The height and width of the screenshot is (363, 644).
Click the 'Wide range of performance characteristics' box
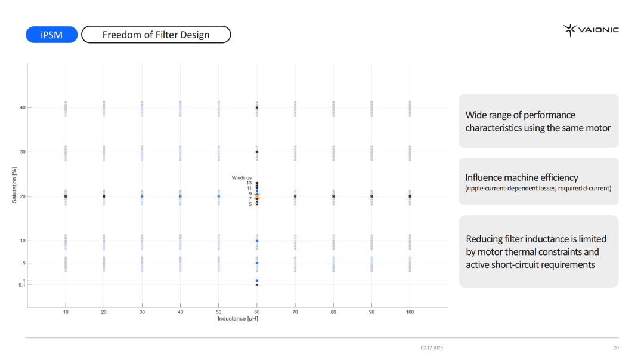click(538, 121)
